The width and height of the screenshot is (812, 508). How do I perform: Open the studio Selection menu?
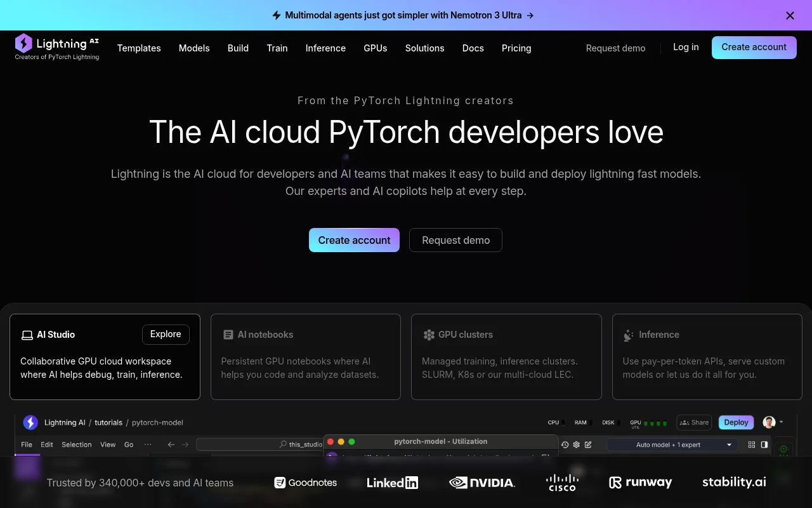(77, 444)
